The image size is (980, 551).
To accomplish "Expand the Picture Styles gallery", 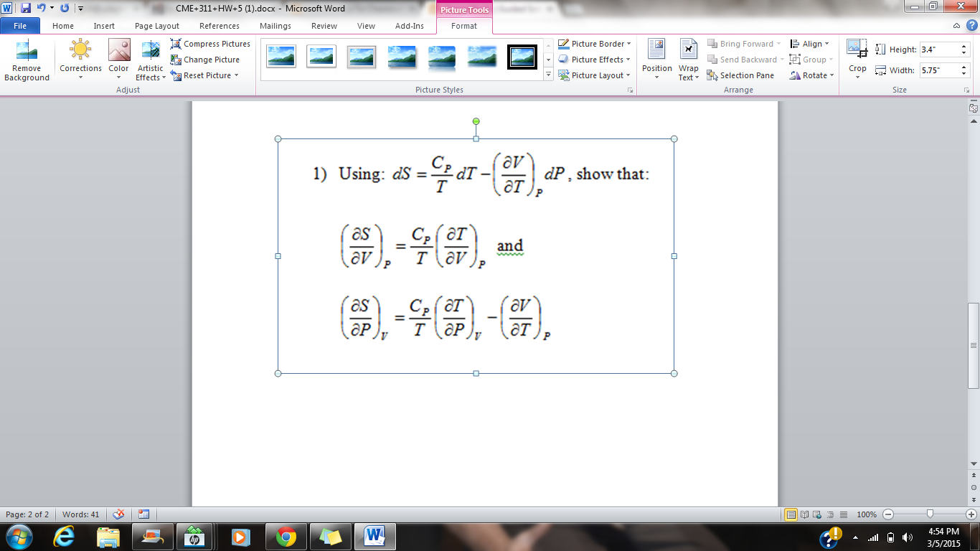I will [x=547, y=75].
